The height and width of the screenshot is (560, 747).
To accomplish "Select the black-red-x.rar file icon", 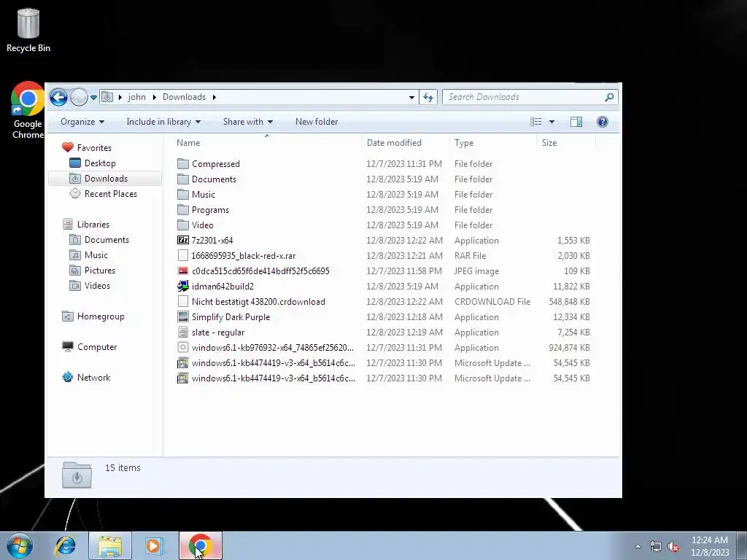I will (183, 256).
